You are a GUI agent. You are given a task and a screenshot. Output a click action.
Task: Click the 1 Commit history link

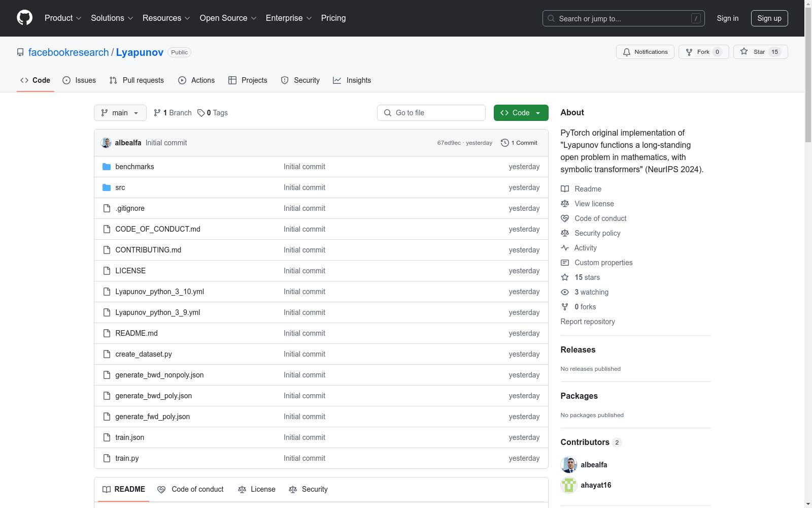[x=519, y=143]
